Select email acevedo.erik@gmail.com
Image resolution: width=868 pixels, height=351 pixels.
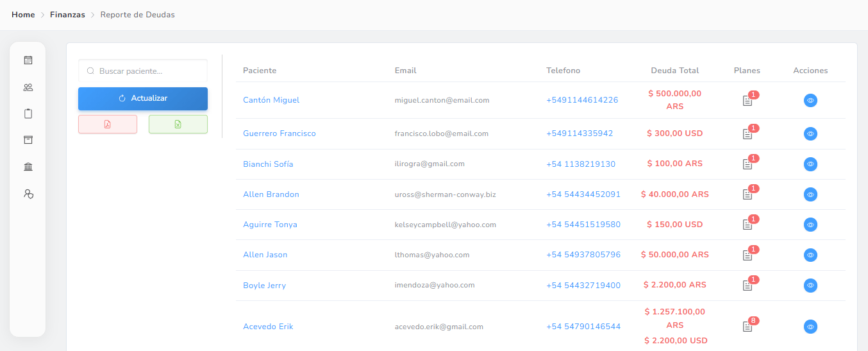(x=439, y=327)
